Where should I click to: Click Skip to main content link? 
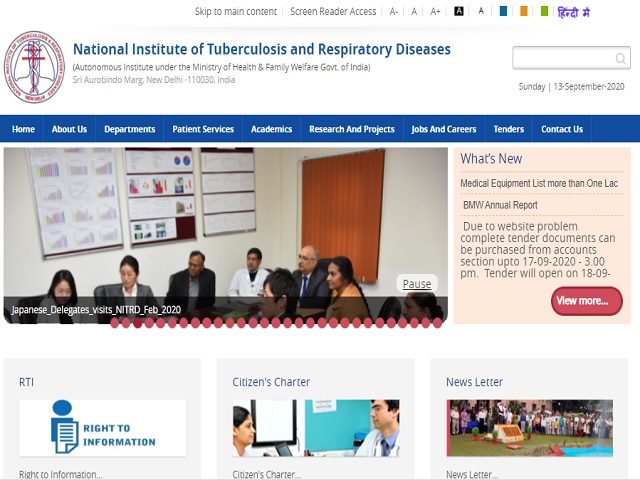(236, 11)
